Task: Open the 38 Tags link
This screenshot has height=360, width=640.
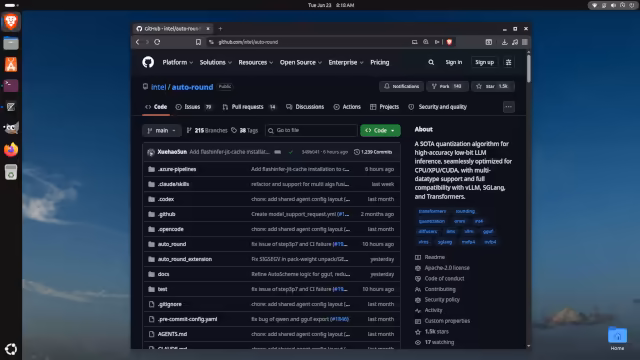Action: click(x=245, y=131)
